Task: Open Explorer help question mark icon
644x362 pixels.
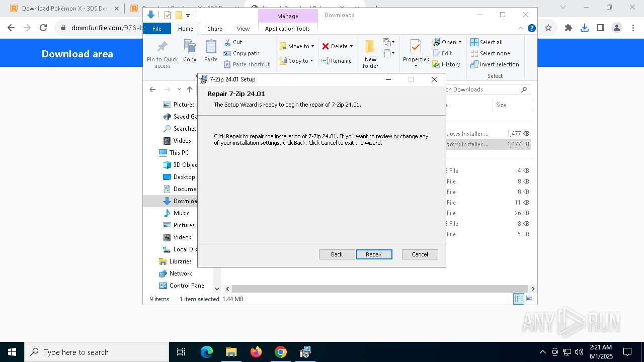Action: pyautogui.click(x=531, y=29)
